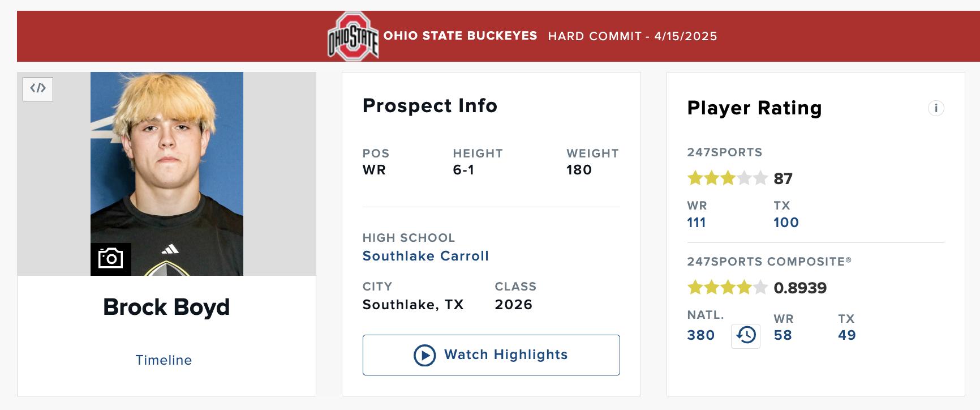Click the embed code icon
The image size is (980, 410).
(38, 89)
